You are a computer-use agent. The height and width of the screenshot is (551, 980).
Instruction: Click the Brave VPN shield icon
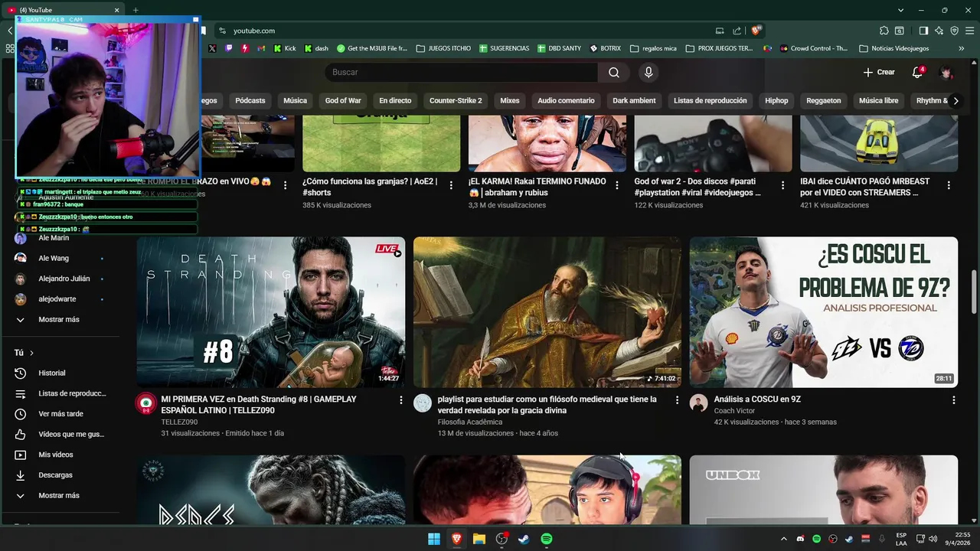954,31
